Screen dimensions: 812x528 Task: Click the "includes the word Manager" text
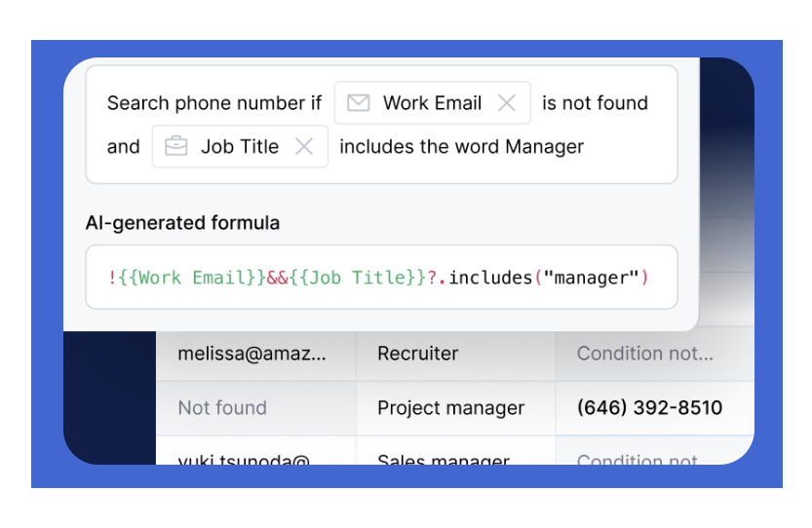point(461,147)
